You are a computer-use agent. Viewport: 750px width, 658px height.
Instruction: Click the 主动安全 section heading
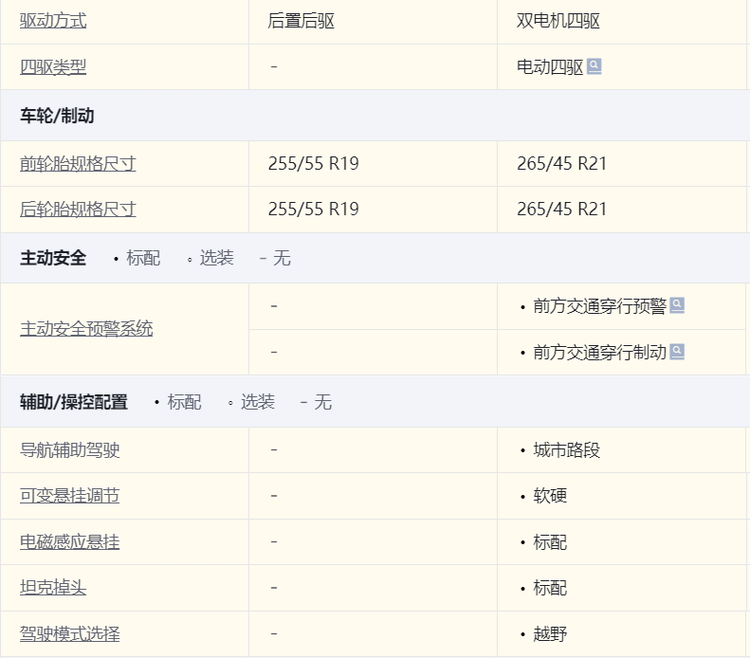(53, 258)
